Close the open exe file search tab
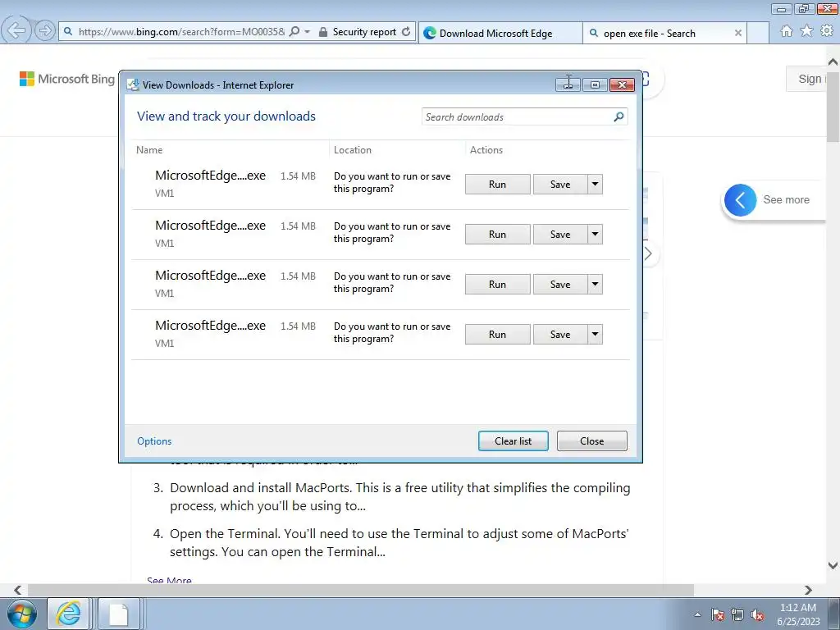Screen dimensions: 840x630 click(x=737, y=33)
